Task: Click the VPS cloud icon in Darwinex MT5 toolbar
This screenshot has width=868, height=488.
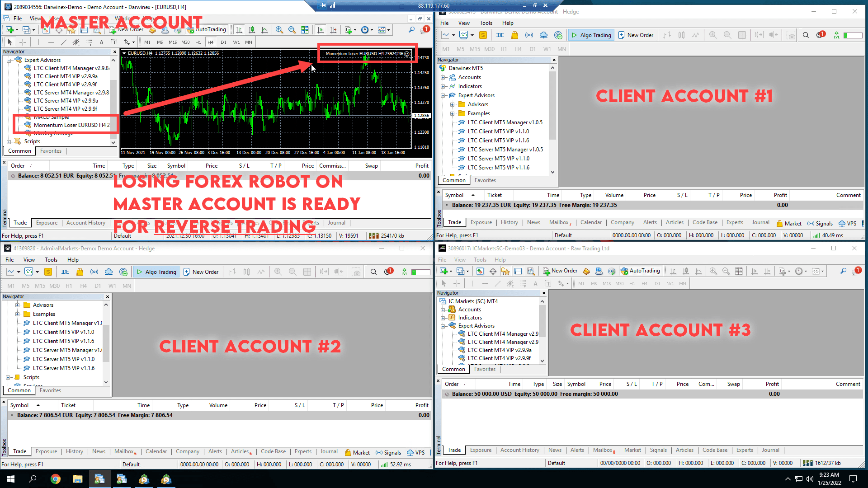Action: point(543,35)
